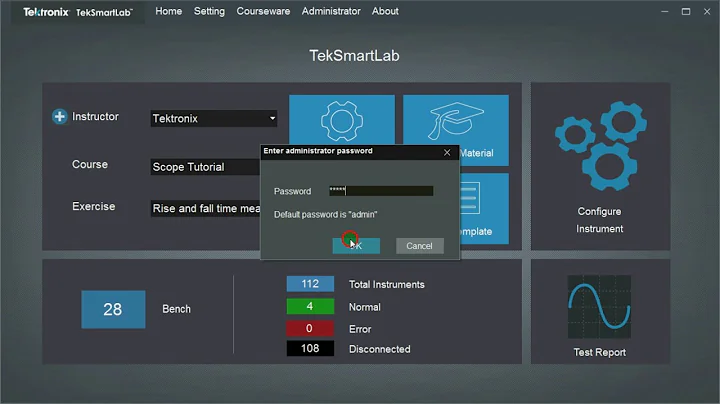
Task: Click the Total Instruments label
Action: [x=387, y=285]
